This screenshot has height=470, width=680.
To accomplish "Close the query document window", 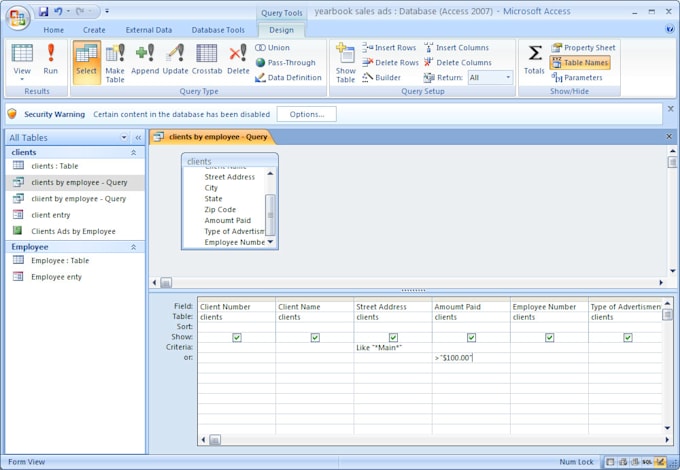I will (669, 137).
